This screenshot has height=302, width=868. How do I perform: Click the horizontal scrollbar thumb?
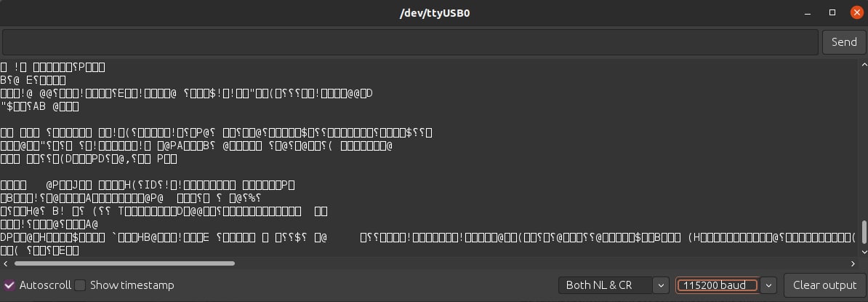coord(116,263)
